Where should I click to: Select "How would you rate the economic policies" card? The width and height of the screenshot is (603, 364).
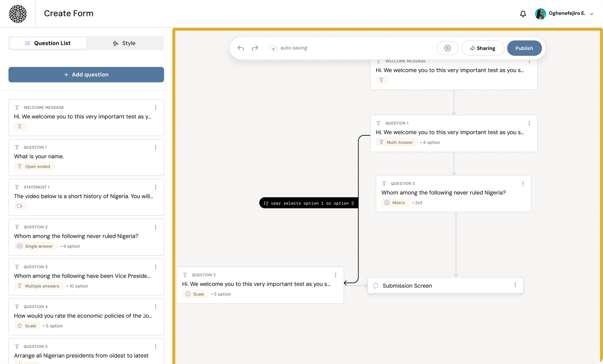pos(86,317)
